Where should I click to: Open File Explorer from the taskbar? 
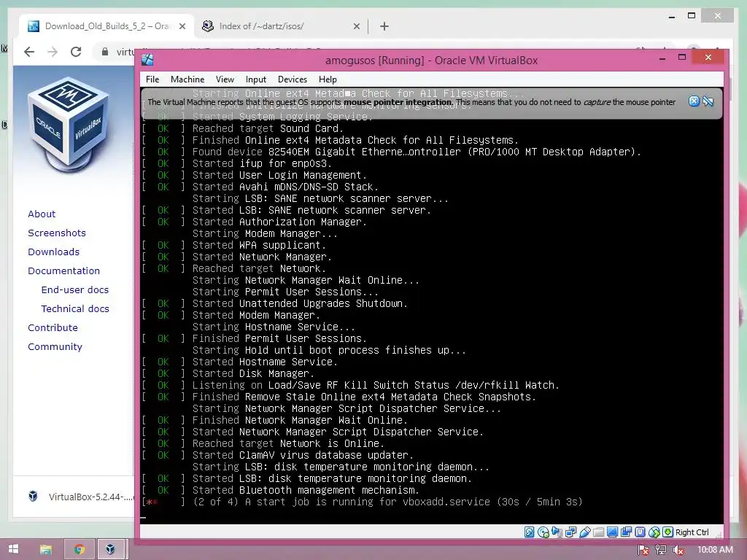pos(46,550)
